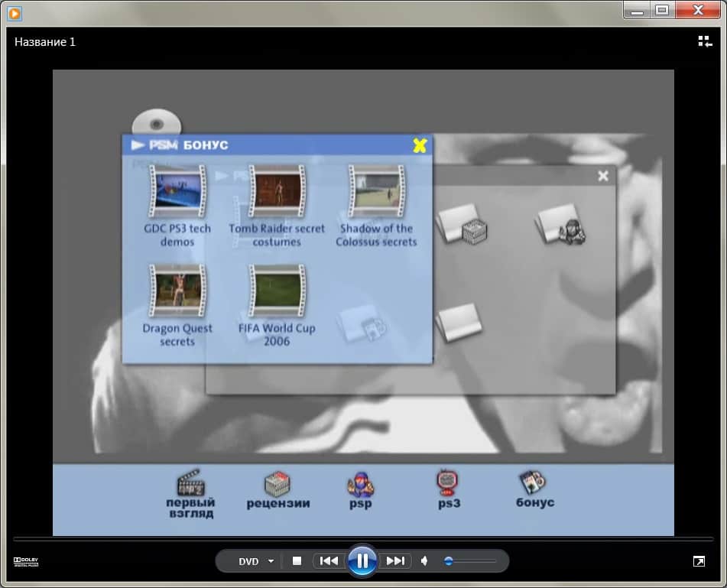Expand the DVD menu dropdown arrow
The width and height of the screenshot is (727, 588).
(271, 561)
